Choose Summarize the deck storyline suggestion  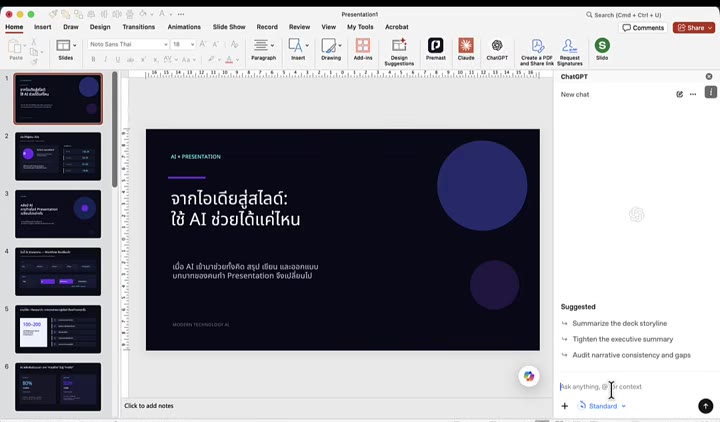point(619,323)
